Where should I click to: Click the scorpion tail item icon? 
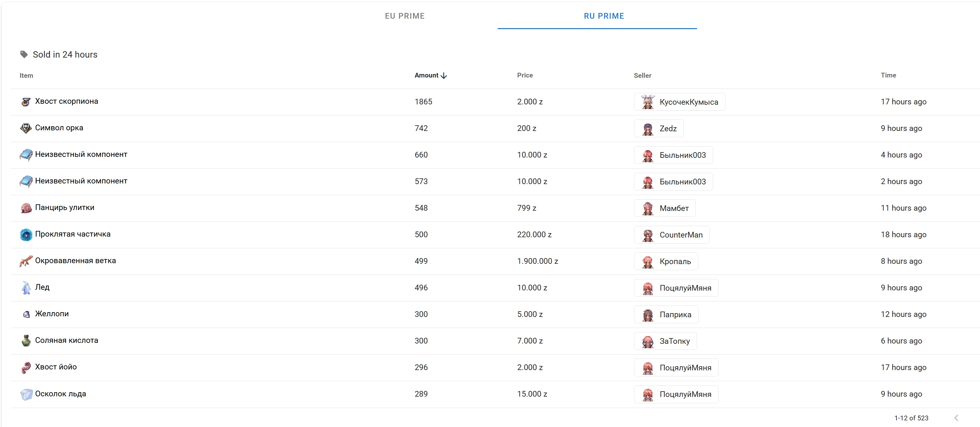point(26,102)
